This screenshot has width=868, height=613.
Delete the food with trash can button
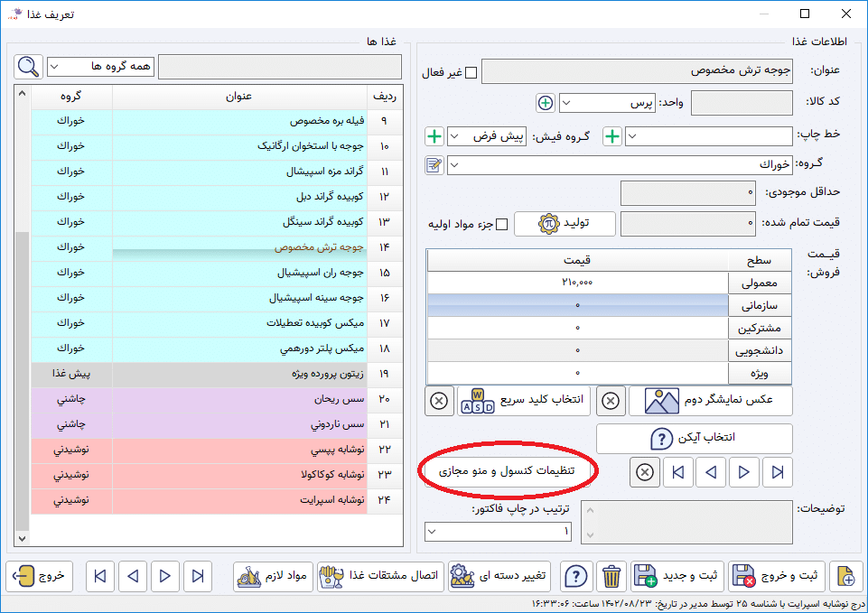(611, 577)
